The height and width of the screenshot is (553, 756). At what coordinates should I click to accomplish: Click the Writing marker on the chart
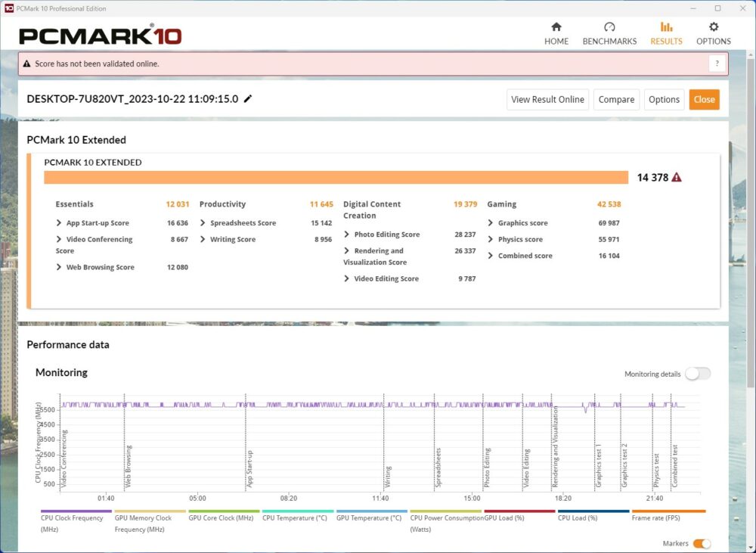point(386,477)
